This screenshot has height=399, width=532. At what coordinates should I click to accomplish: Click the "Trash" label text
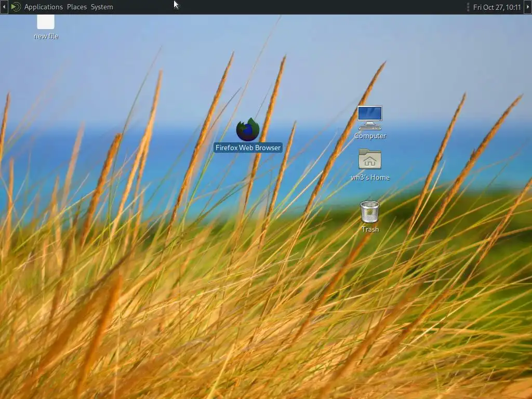click(x=370, y=229)
